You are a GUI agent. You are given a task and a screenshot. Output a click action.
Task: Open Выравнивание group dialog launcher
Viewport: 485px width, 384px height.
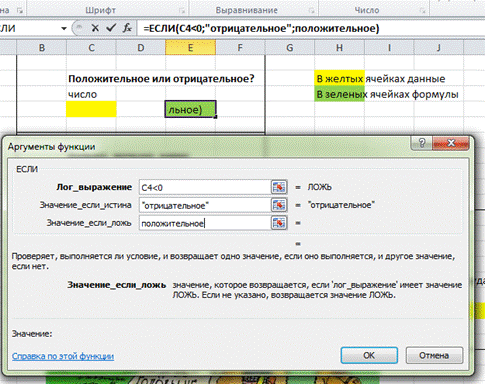click(311, 11)
